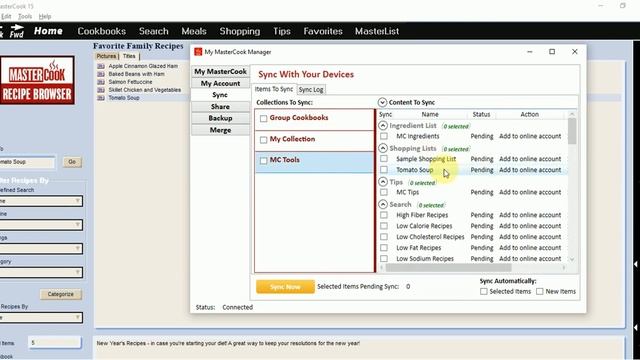Viewport: 640px width, 360px height.
Task: Open the My Account sidebar page
Action: coord(220,83)
